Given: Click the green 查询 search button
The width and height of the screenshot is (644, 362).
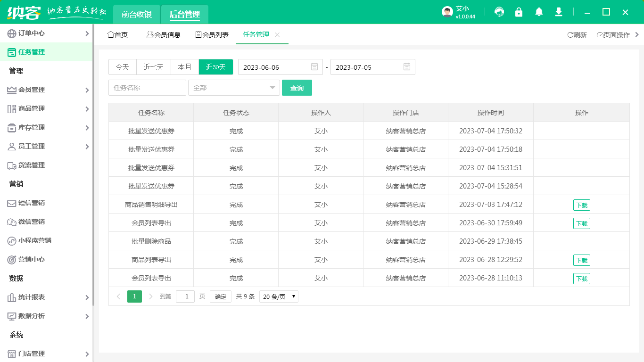Looking at the screenshot, I should 297,88.
